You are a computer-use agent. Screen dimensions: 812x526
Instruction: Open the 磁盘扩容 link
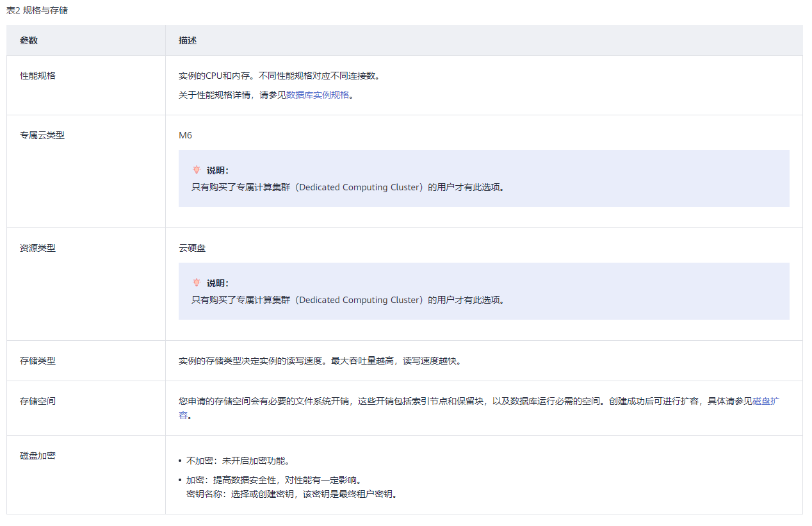(x=766, y=401)
